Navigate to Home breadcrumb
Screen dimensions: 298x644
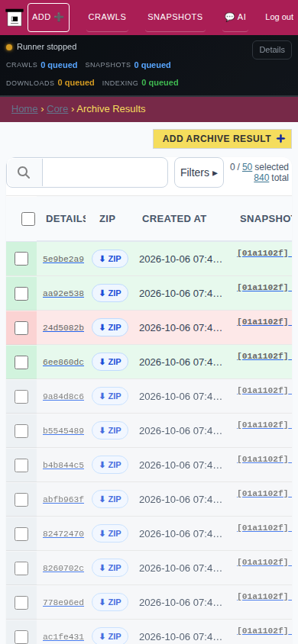coord(24,109)
